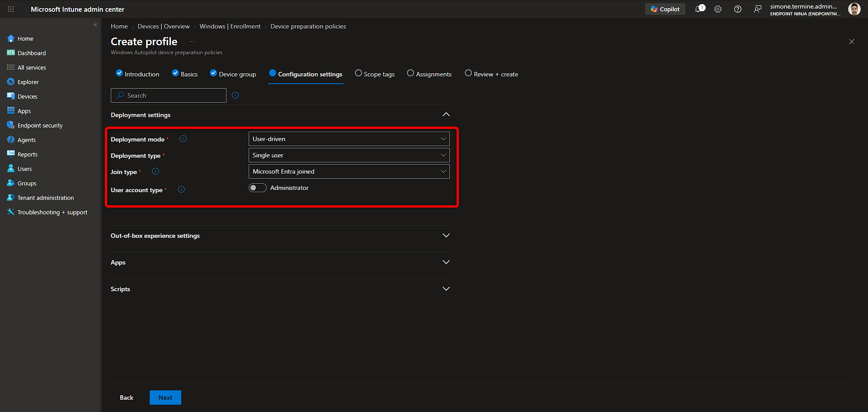
Task: Open the Copilot assistant
Action: coord(665,9)
